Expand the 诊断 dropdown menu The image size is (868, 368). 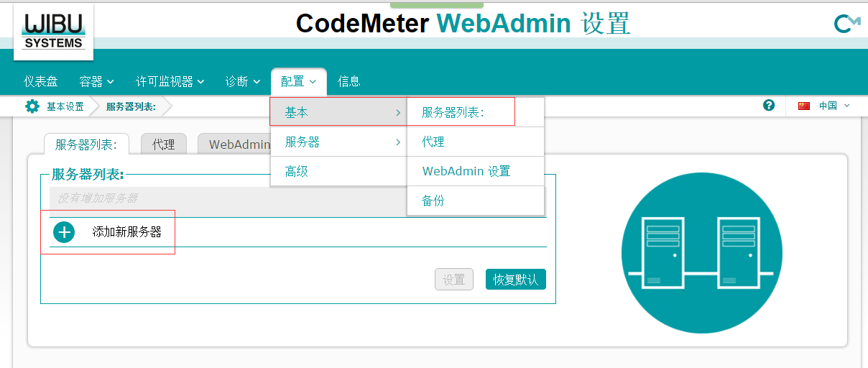[x=242, y=82]
